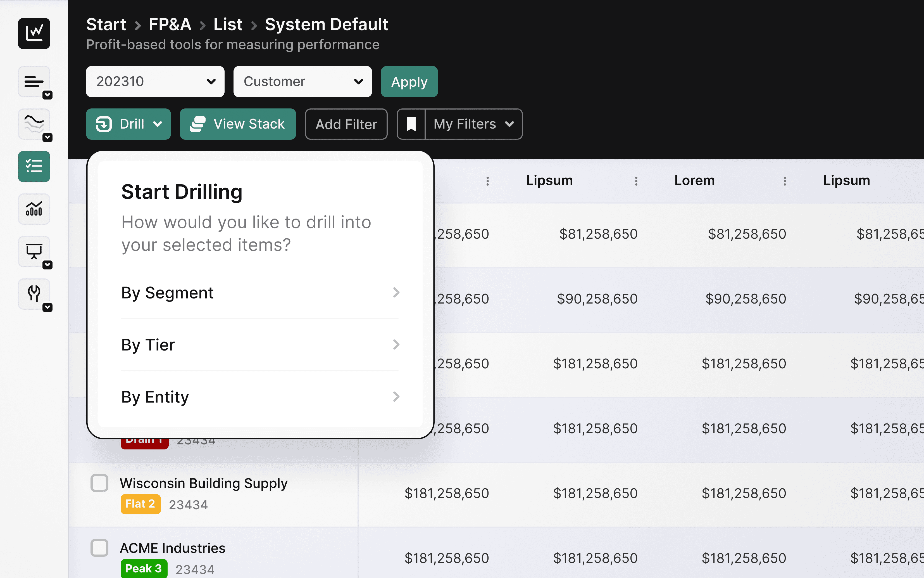Open the text lines sidebar icon
Screen dimensions: 924x578
pos(34,81)
